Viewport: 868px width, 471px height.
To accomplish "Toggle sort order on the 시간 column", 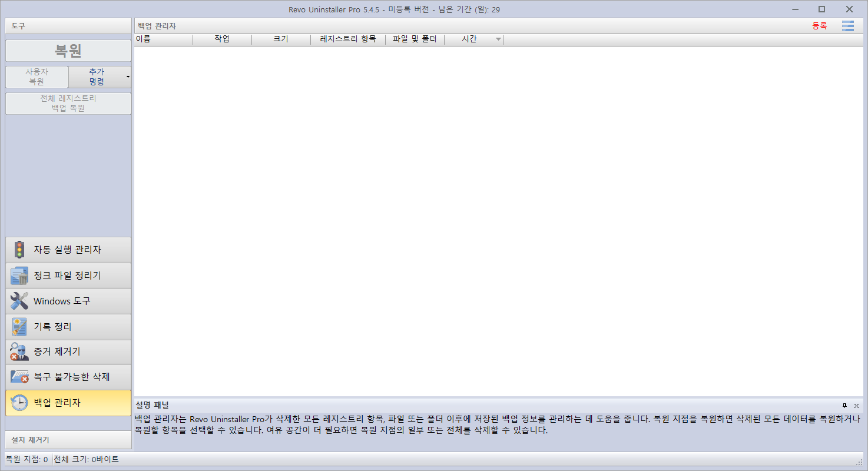I will pos(473,39).
